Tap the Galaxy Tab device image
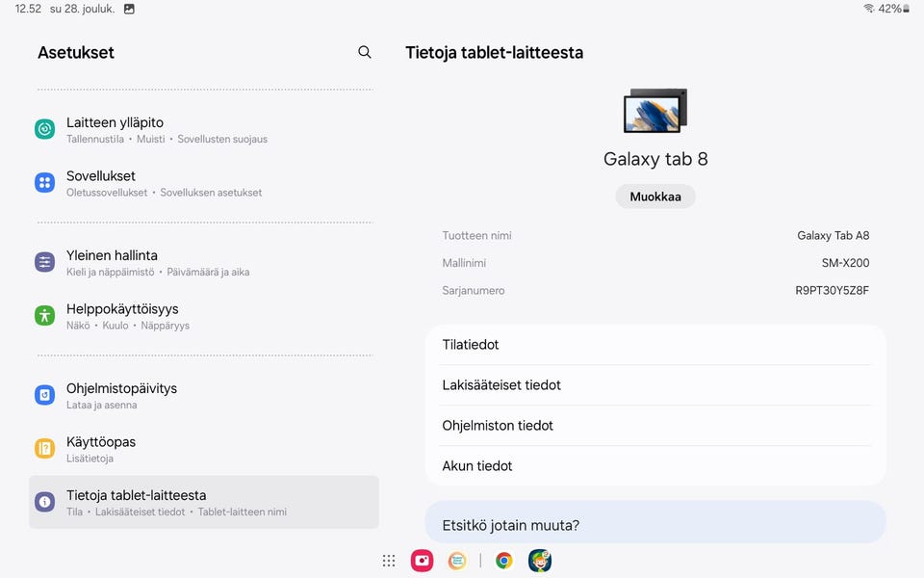 click(655, 110)
